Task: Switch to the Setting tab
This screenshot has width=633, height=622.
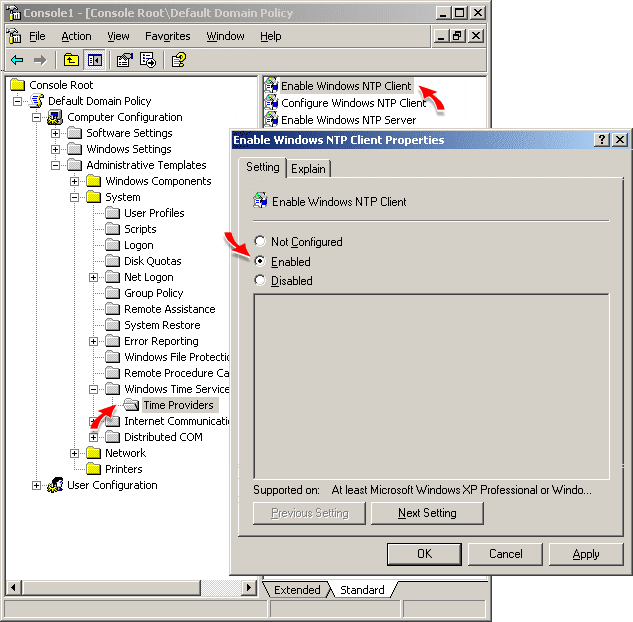Action: (262, 167)
